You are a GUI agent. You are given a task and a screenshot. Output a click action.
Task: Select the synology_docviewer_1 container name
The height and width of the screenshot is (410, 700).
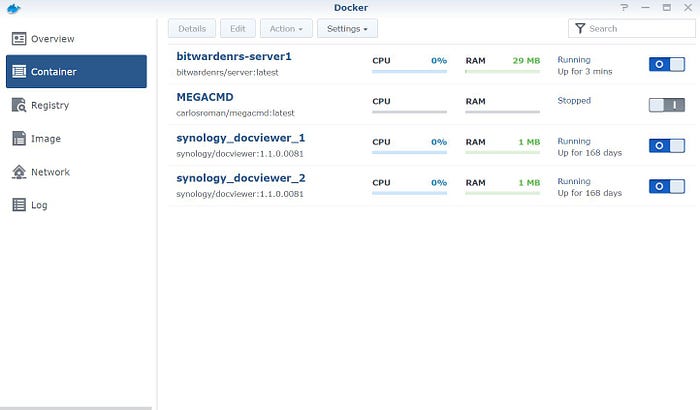click(241, 138)
